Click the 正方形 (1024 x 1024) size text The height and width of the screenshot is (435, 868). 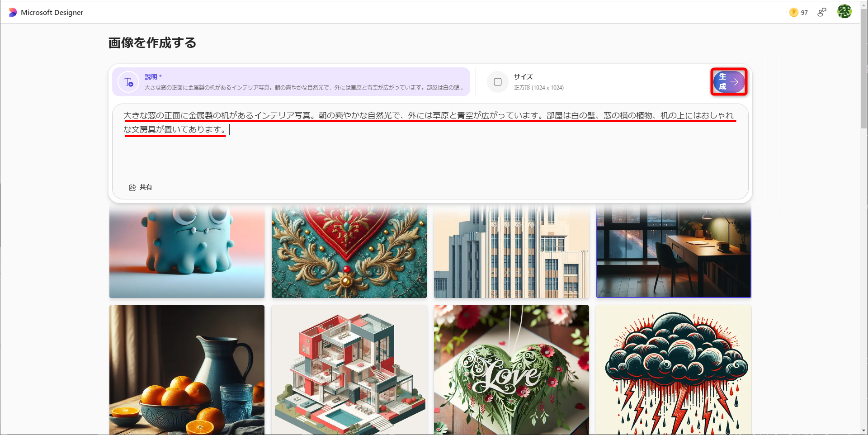[539, 88]
